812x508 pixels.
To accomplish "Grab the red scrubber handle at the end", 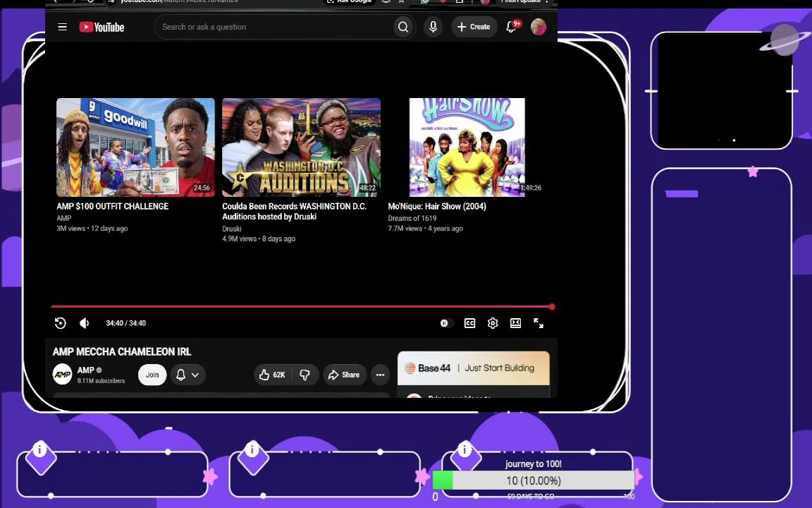I will (x=552, y=307).
